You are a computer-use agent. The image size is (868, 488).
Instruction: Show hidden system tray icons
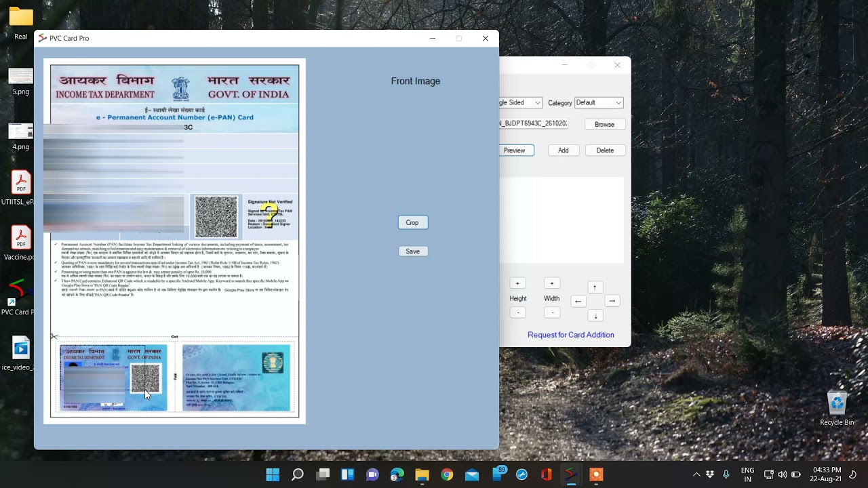[696, 474]
